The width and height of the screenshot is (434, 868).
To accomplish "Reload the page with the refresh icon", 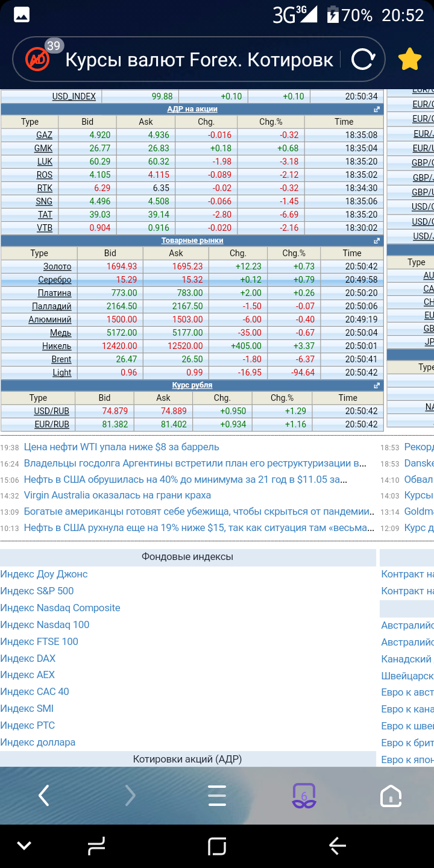I will pyautogui.click(x=363, y=59).
